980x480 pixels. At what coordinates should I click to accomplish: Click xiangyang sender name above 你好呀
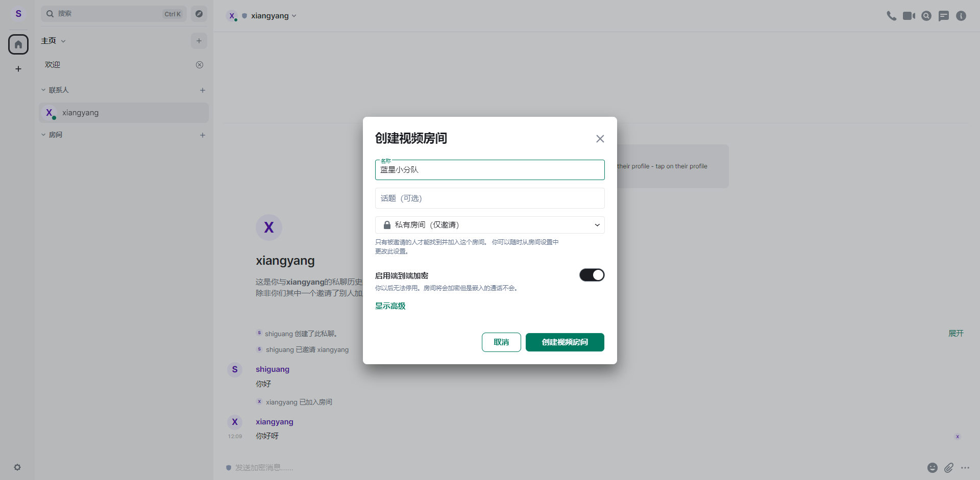(275, 422)
